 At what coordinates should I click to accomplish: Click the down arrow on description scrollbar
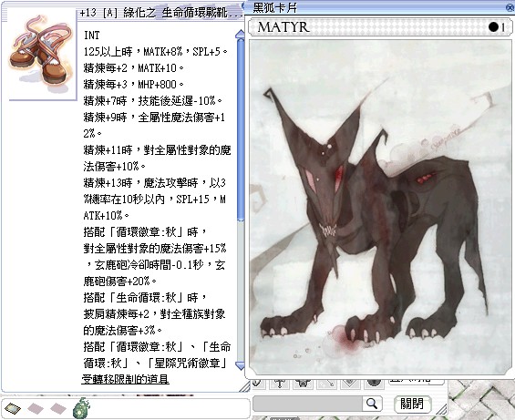(241, 365)
